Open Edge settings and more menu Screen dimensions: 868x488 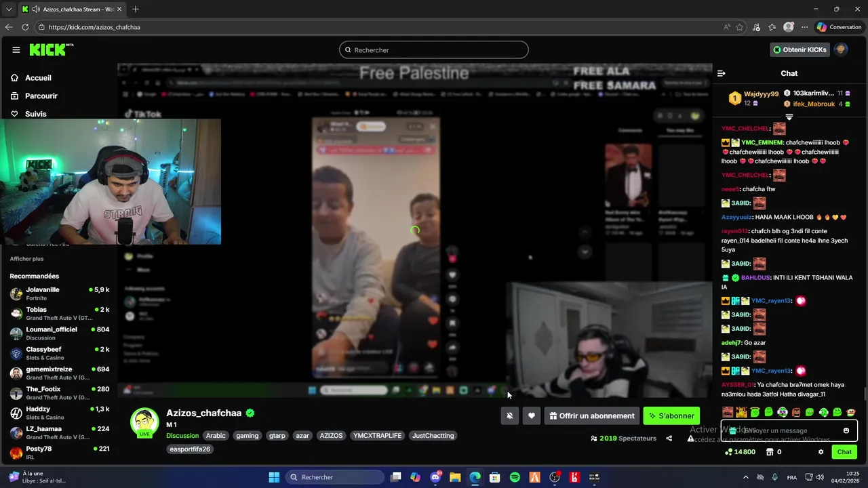[804, 27]
